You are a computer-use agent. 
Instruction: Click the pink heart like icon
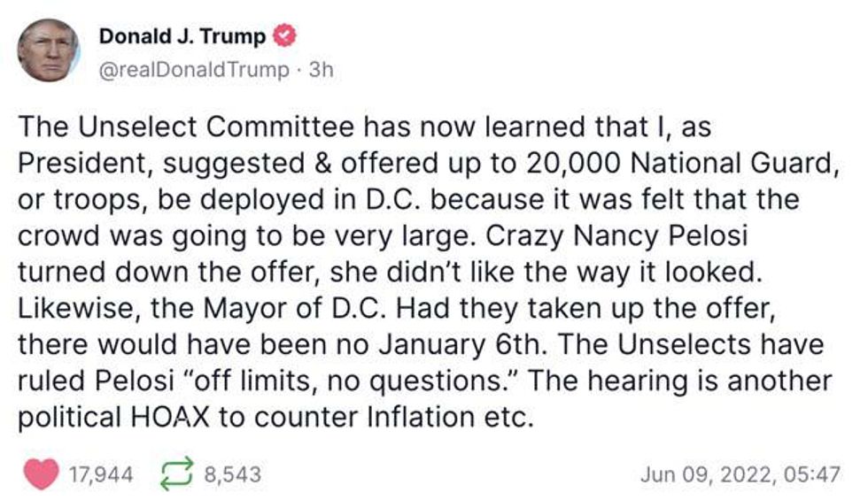tap(43, 474)
